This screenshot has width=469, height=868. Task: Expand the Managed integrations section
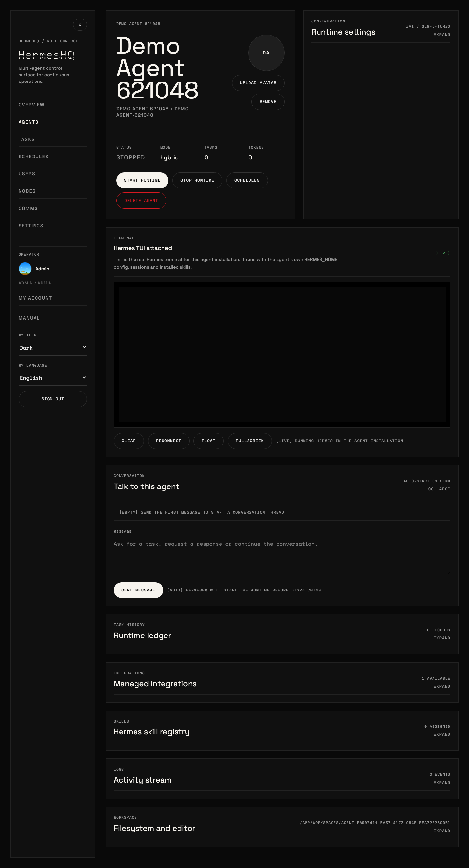click(x=441, y=686)
